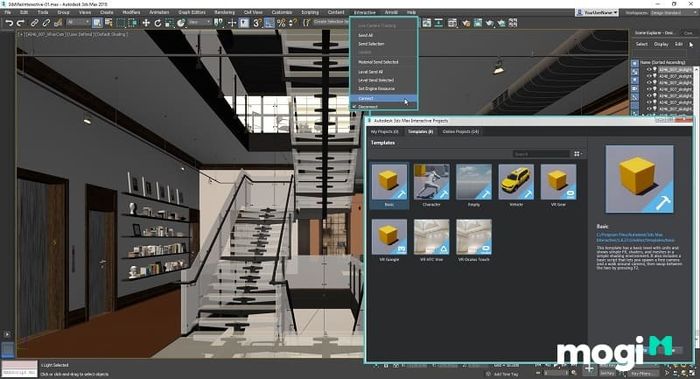Activate the Select and Scale tool
Image resolution: width=700 pixels, height=379 pixels.
click(169, 23)
